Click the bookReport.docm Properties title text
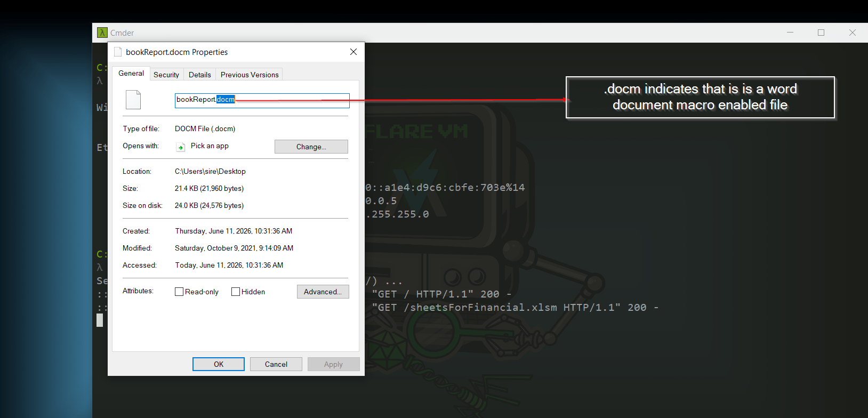Screen dimensions: 868x418 [x=177, y=52]
